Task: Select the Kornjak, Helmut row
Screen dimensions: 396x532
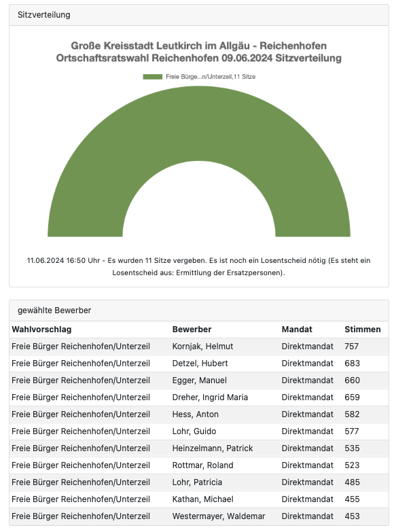Action: [199, 347]
